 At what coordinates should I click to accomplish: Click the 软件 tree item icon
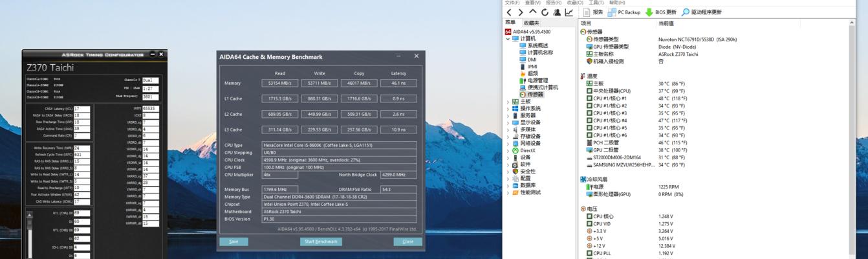515,164
